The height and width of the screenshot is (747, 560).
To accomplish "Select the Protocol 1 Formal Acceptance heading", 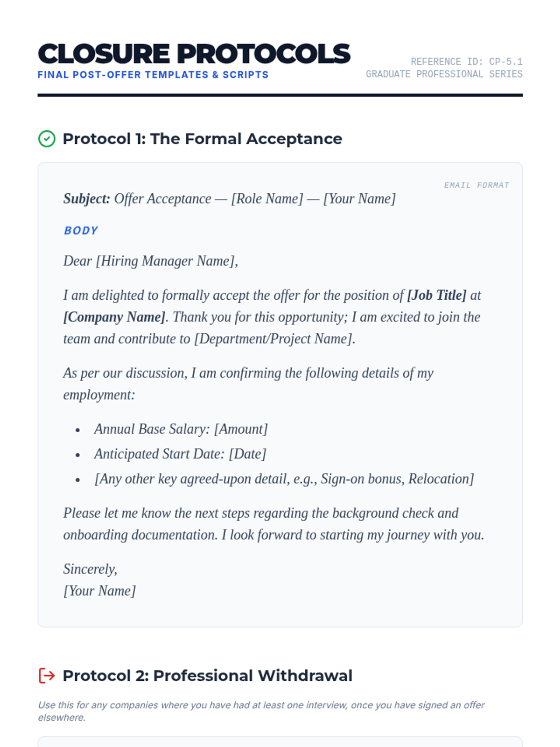I will [202, 139].
